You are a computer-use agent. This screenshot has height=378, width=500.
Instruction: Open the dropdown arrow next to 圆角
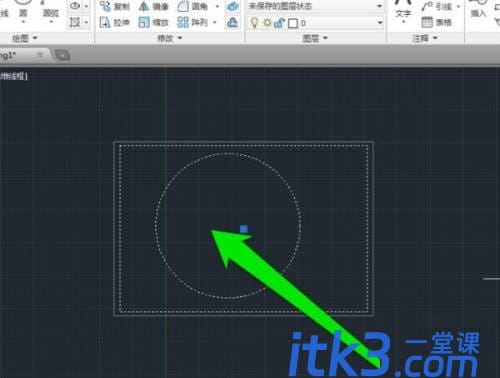[218, 7]
